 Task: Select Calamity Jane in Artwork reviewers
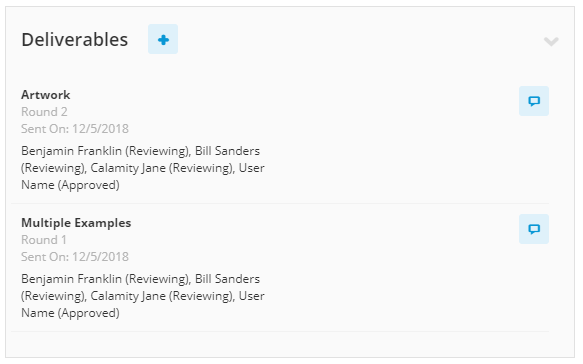click(x=128, y=168)
